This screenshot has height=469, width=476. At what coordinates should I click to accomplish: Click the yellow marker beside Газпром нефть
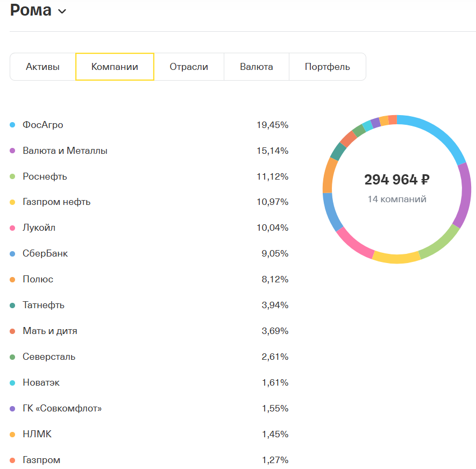click(x=12, y=202)
